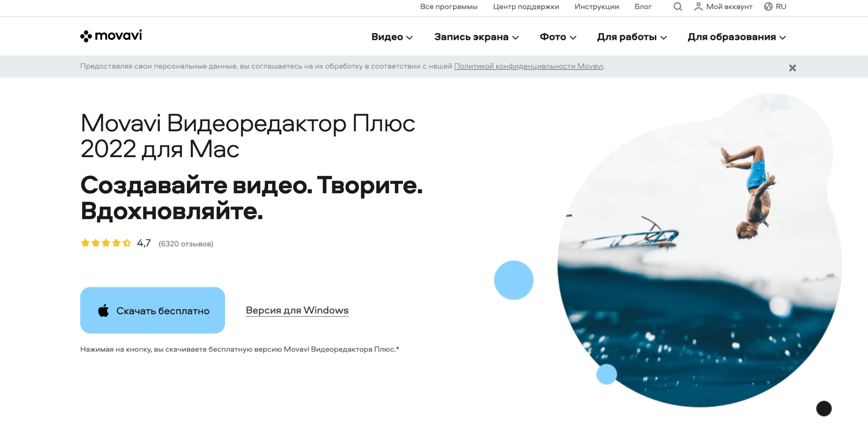This screenshot has width=868, height=441.
Task: Open Версия для Windows link
Action: [297, 311]
